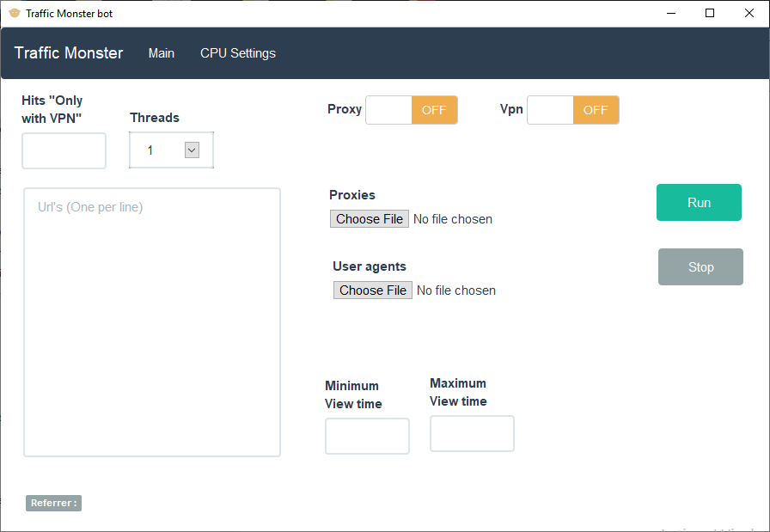The height and width of the screenshot is (532, 770).
Task: Toggle the Proxy switch on
Action: pos(412,110)
